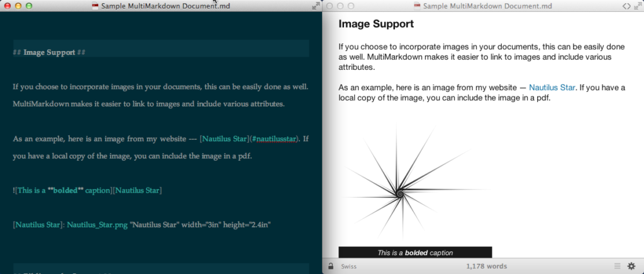The width and height of the screenshot is (644, 274).
Task: Click the Image Support heading in preview
Action: pyautogui.click(x=376, y=24)
